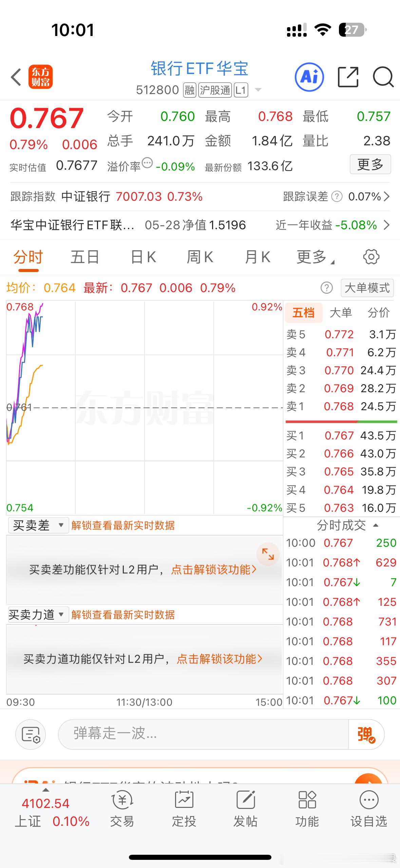
Task: Tap the 跟踪误差 question mark icon
Action: [337, 196]
